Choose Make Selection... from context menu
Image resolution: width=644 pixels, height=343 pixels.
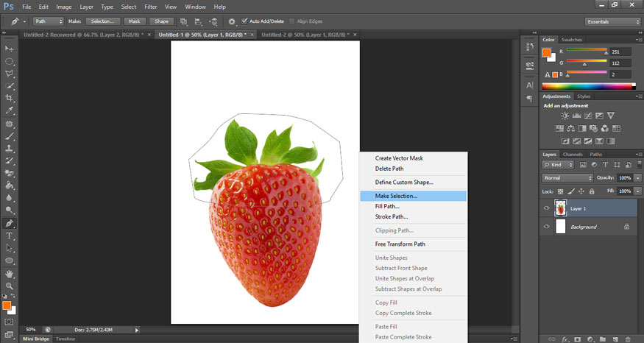(x=396, y=196)
